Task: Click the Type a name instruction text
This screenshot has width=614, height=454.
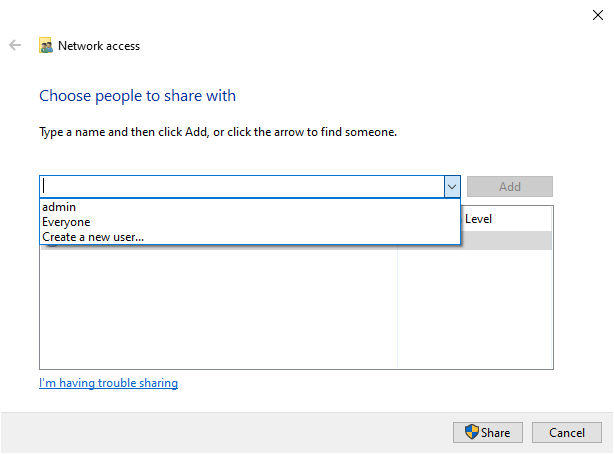Action: click(218, 132)
